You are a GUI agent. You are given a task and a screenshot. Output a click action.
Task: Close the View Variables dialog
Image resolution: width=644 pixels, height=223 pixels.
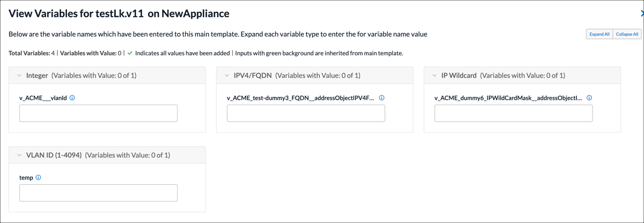(641, 13)
